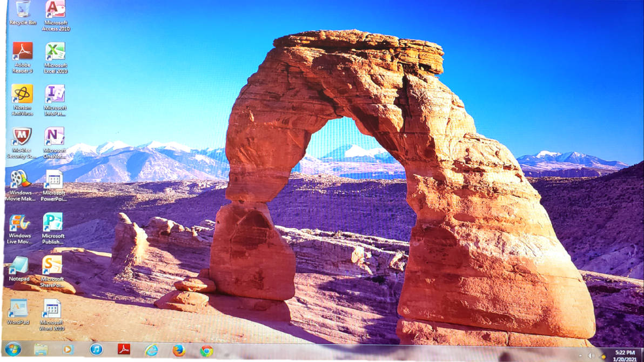644x362 pixels.
Task: Select the Microsoft Excel 2010 shortcut
Action: pyautogui.click(x=56, y=58)
